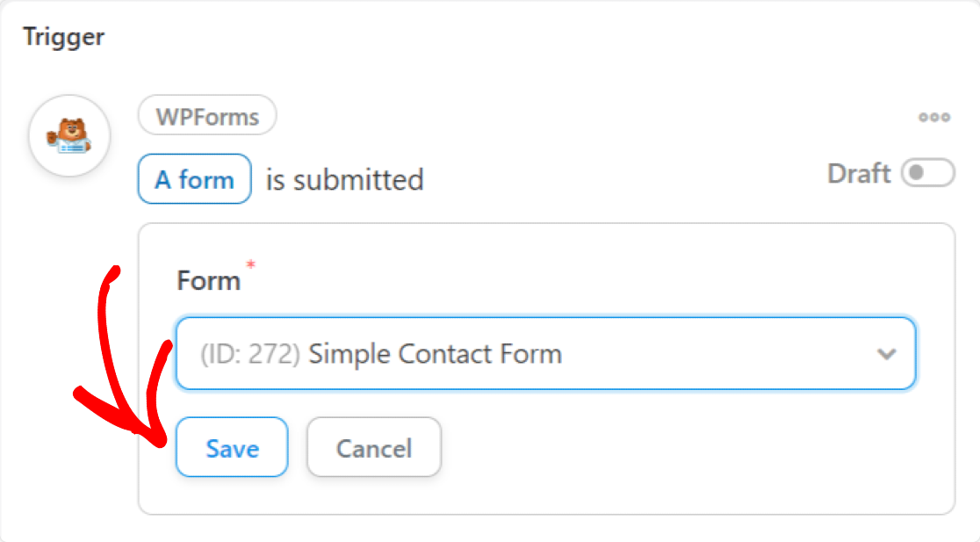980x542 pixels.
Task: Click the WPForms bear mascot icon
Action: (69, 135)
